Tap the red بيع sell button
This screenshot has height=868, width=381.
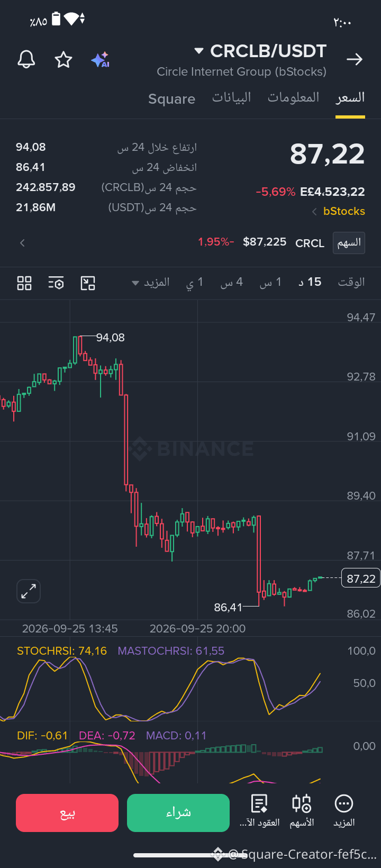67,813
